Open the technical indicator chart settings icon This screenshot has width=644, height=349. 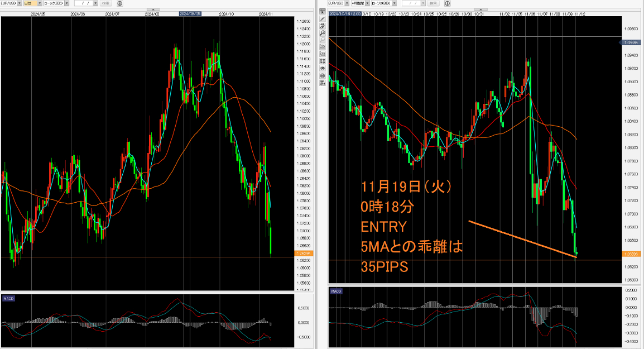click(x=323, y=46)
